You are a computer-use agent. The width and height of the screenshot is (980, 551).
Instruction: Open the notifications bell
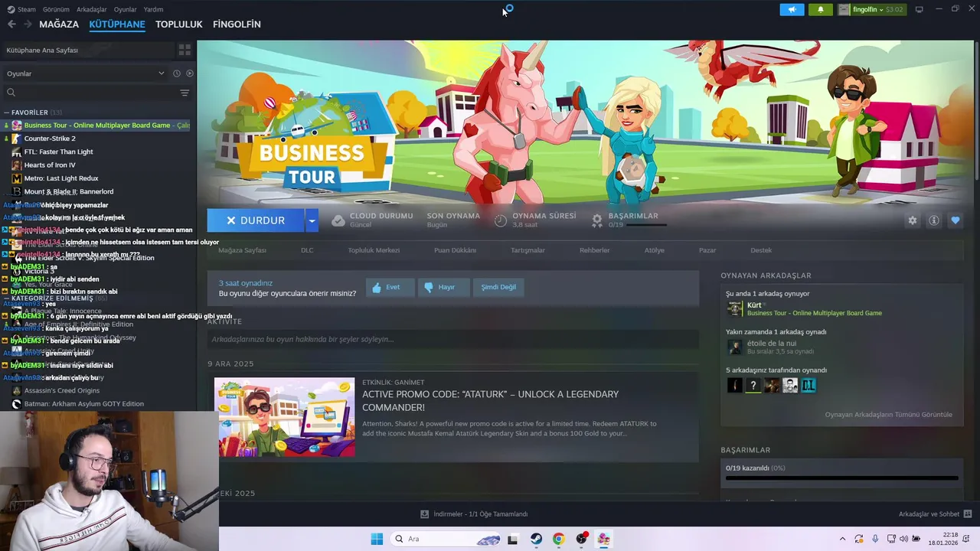pos(821,9)
